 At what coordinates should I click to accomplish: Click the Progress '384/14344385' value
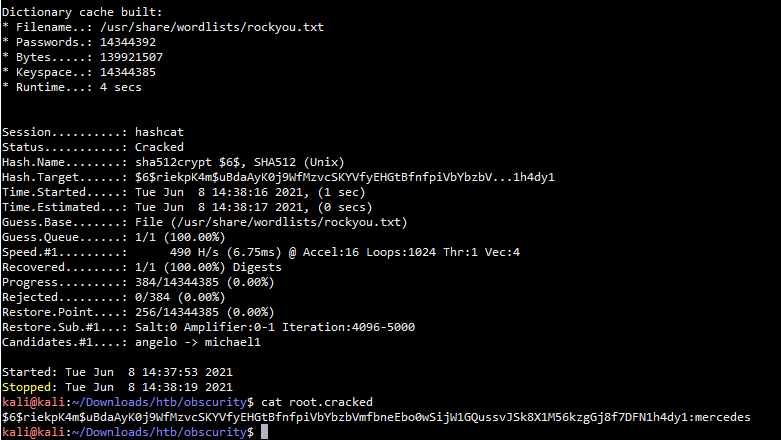pyautogui.click(x=177, y=283)
